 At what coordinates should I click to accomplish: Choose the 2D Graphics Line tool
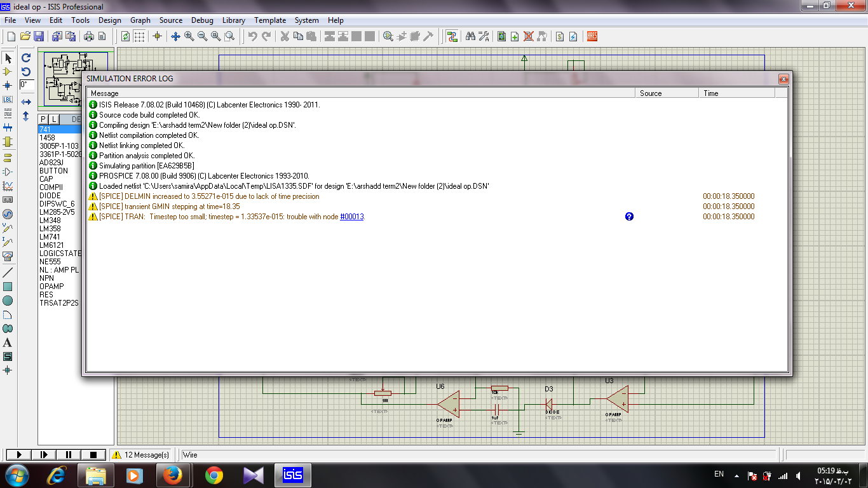click(8, 273)
